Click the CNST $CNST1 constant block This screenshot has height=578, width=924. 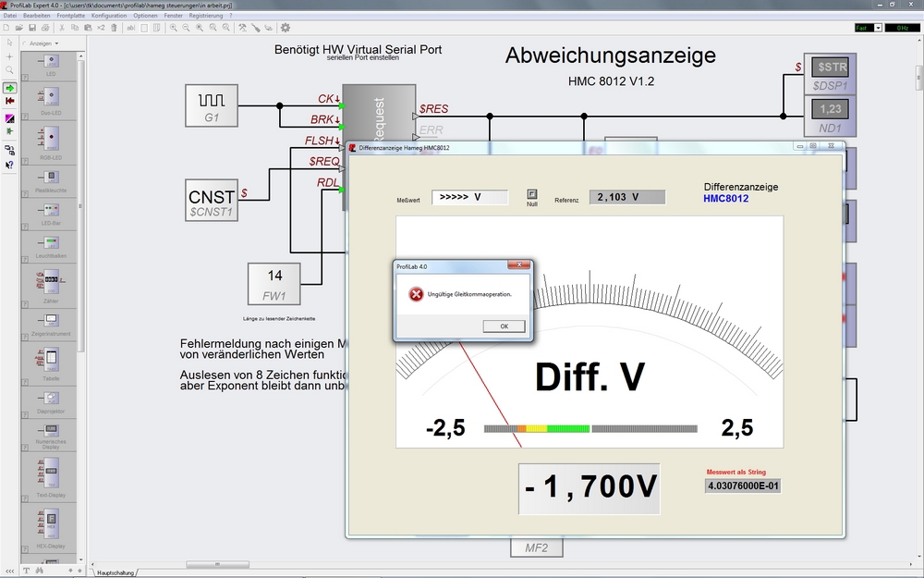pyautogui.click(x=212, y=201)
